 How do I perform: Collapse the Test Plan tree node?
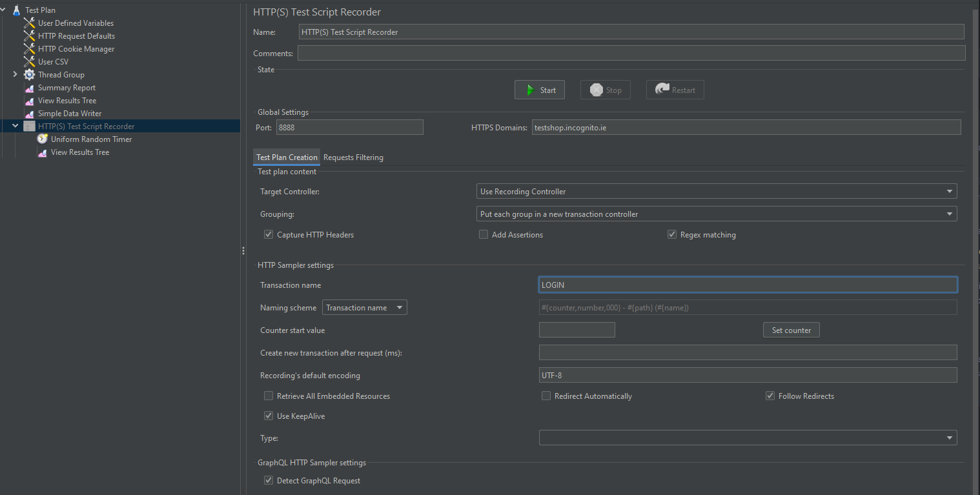point(3,10)
